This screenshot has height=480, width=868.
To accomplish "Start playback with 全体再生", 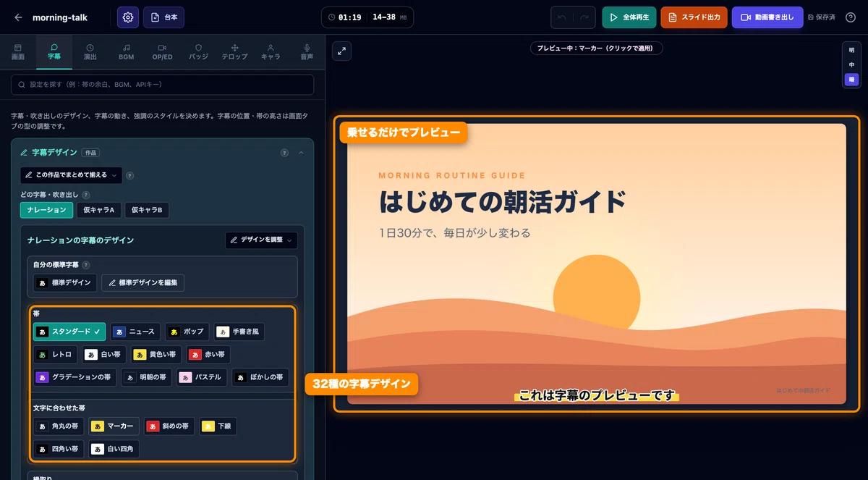I will pos(629,17).
